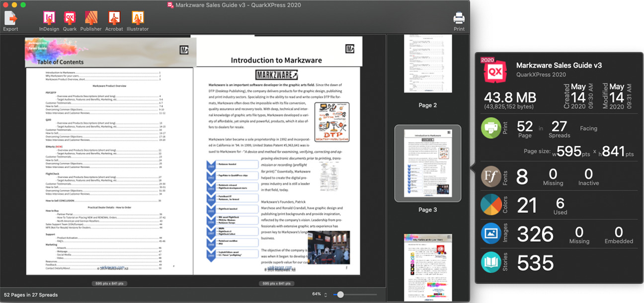This screenshot has width=644, height=303.
Task: Click the zoom slider handle
Action: coord(340,295)
